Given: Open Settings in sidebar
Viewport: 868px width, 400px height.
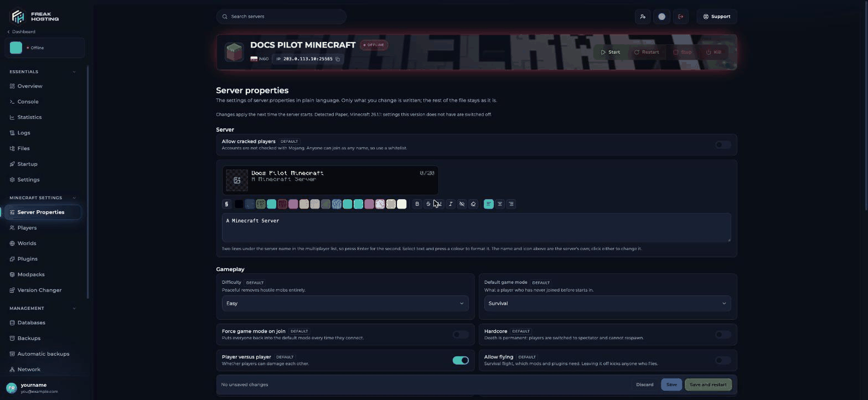Looking at the screenshot, I should [x=43, y=180].
